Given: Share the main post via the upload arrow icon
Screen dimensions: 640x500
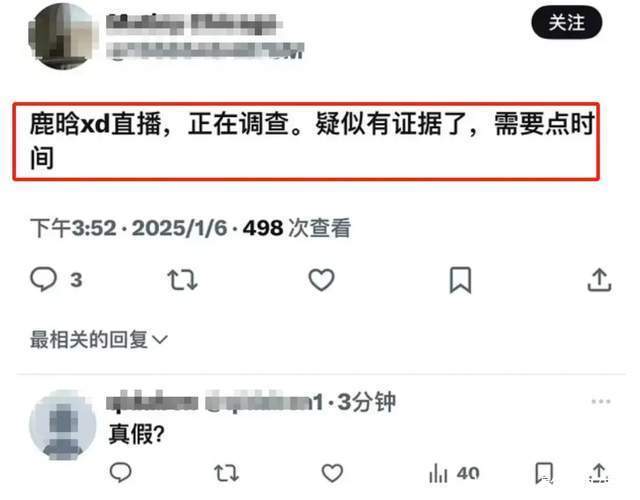Looking at the screenshot, I should click(599, 280).
